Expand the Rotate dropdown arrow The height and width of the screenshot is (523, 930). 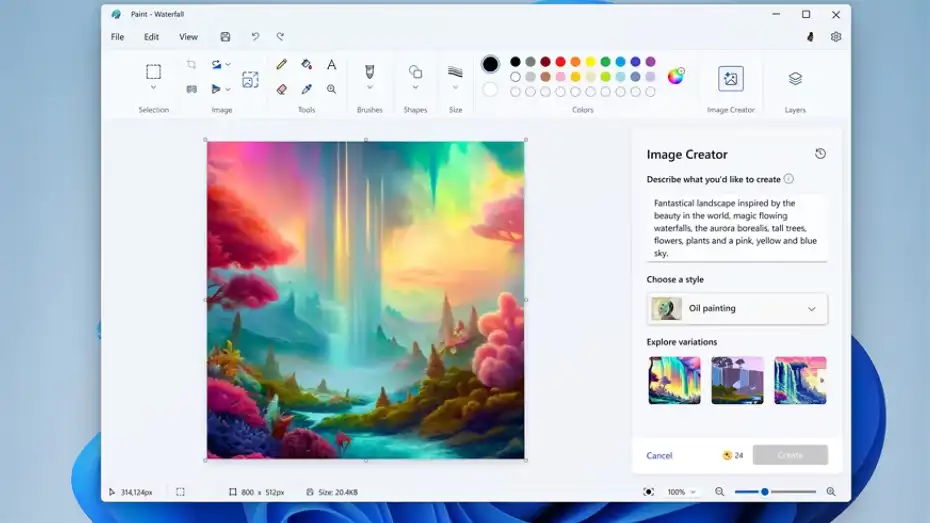point(228,65)
